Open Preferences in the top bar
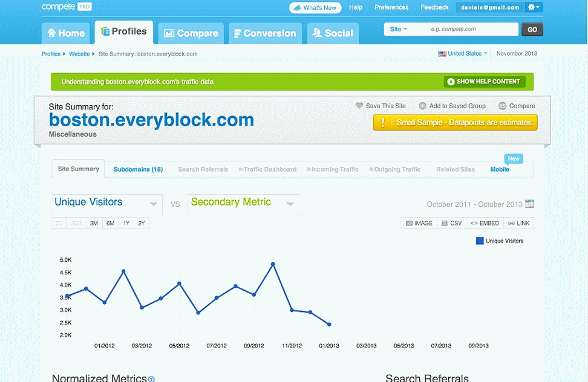This screenshot has height=382, width=588. pyautogui.click(x=391, y=7)
